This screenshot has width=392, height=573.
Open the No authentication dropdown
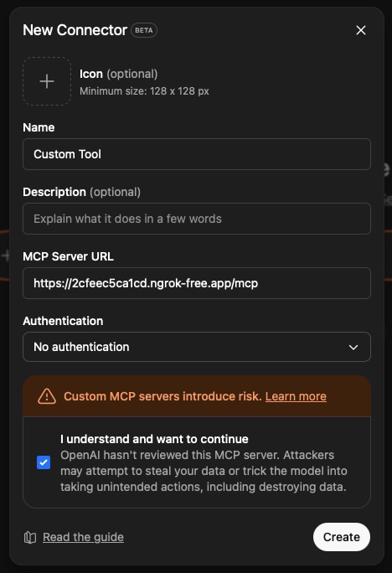(197, 347)
